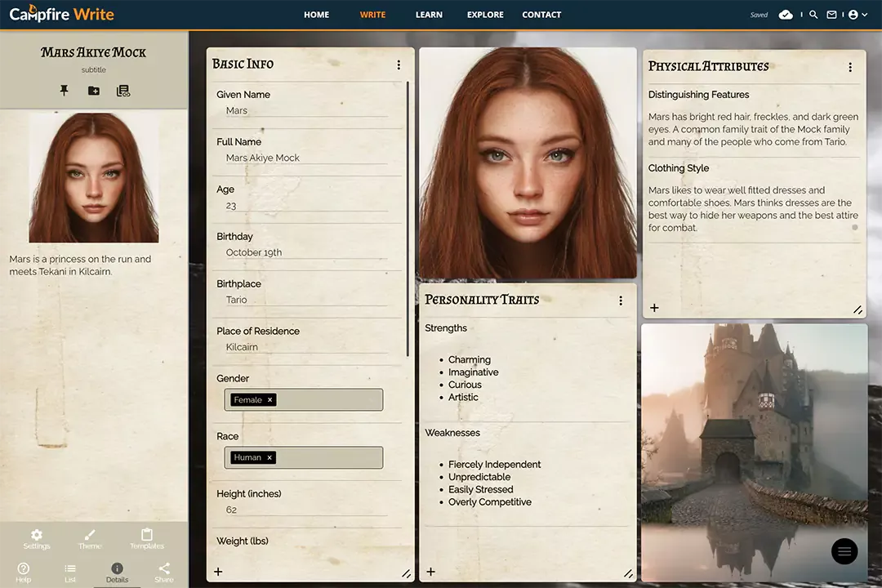Click the search magnifier icon
The height and width of the screenshot is (588, 882).
click(x=813, y=15)
